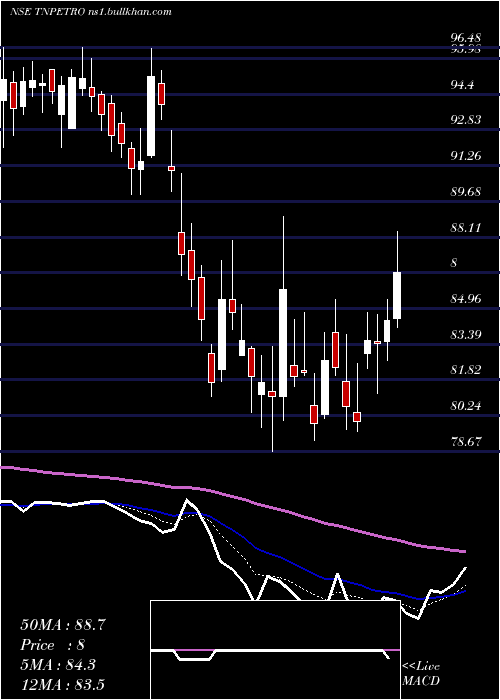Image resolution: width=500 pixels, height=700 pixels.
Task: Click the last white candlestick on the chart
Action: coord(397,295)
